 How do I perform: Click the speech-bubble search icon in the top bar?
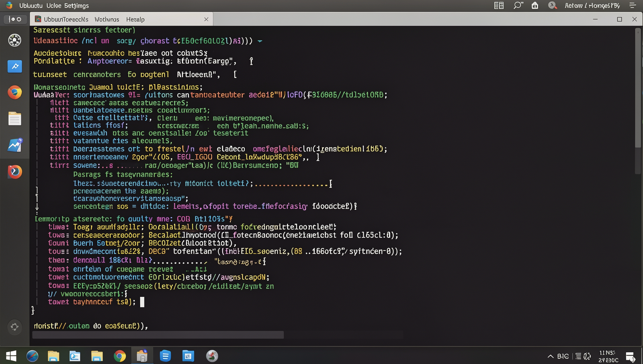tap(518, 6)
